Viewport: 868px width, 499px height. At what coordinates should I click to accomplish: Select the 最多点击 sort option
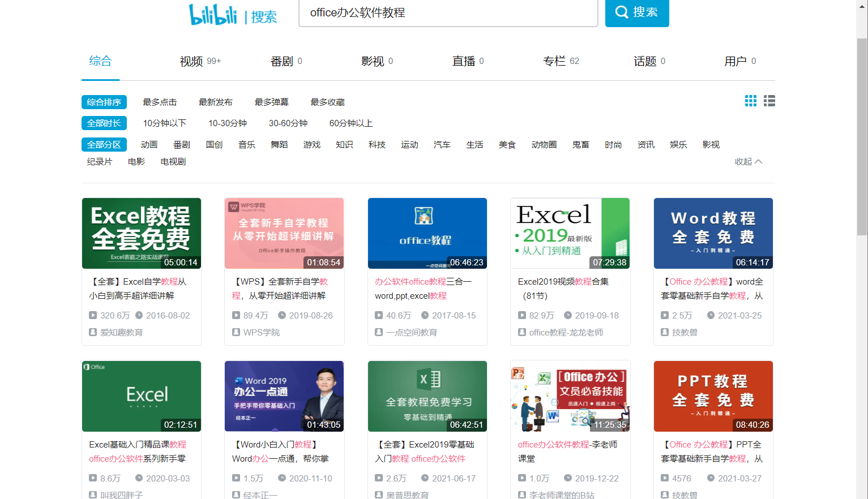(x=160, y=102)
